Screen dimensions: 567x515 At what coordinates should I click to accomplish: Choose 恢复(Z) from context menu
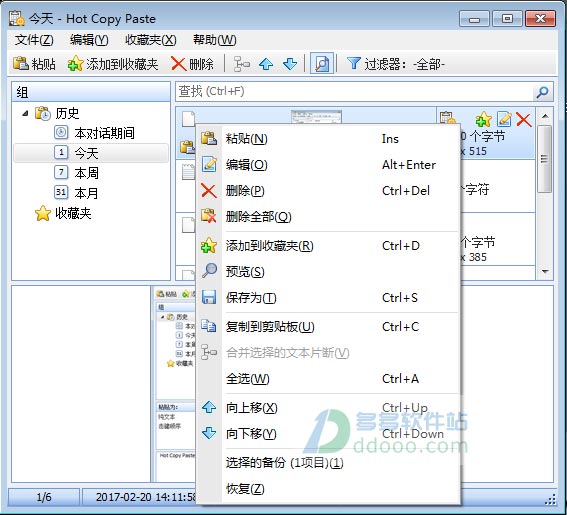click(328, 489)
